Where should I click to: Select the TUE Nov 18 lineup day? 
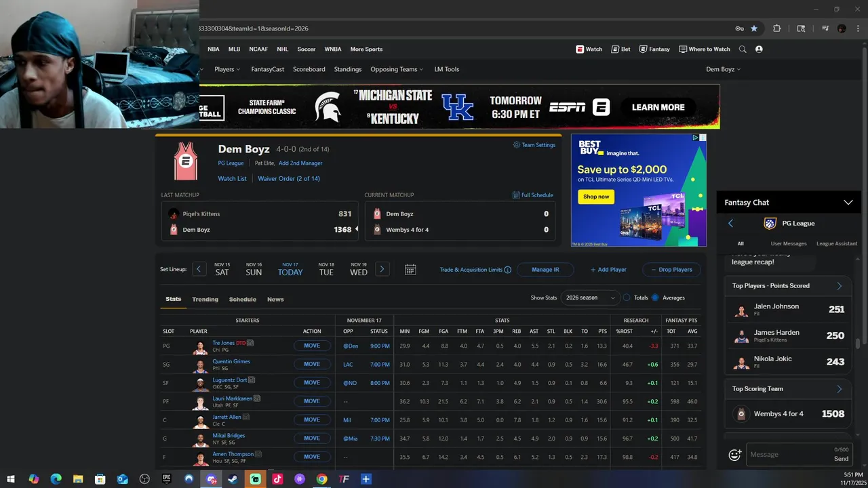click(x=326, y=269)
